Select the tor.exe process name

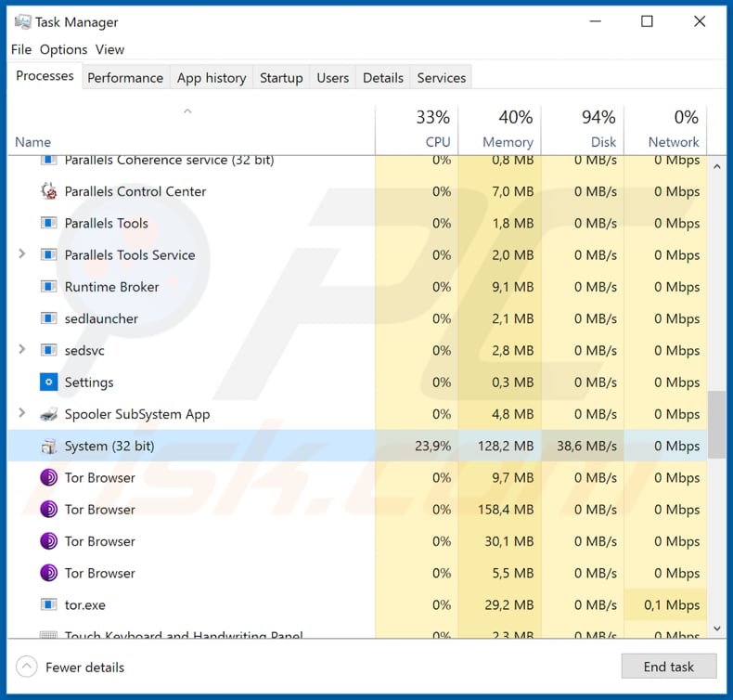85,604
